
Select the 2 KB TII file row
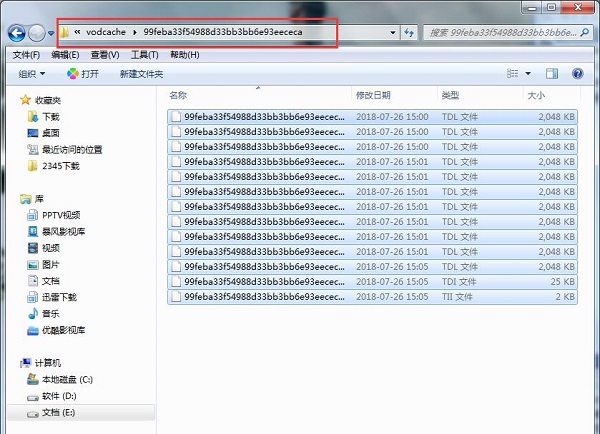(x=372, y=297)
